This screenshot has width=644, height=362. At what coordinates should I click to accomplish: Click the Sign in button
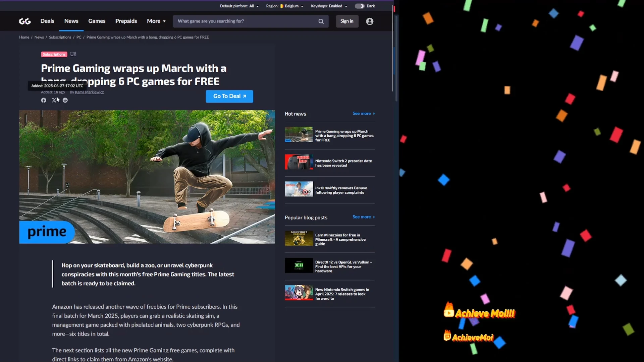tap(347, 21)
